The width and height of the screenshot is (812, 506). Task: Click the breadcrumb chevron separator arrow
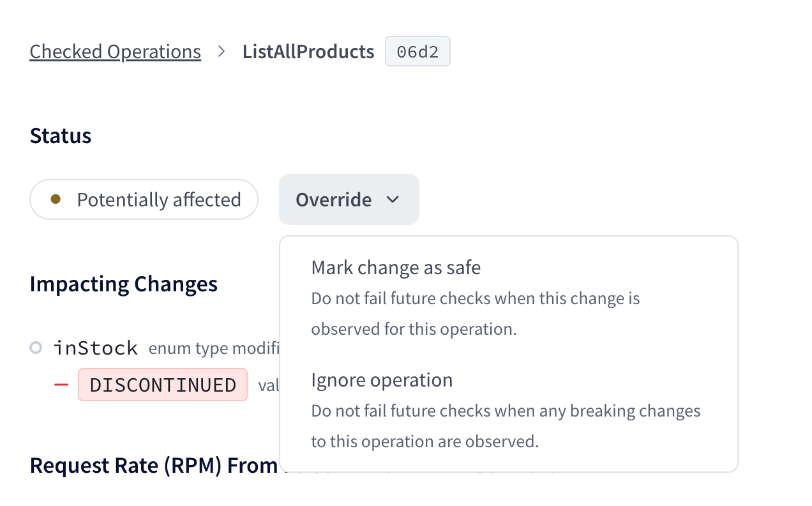coord(222,51)
